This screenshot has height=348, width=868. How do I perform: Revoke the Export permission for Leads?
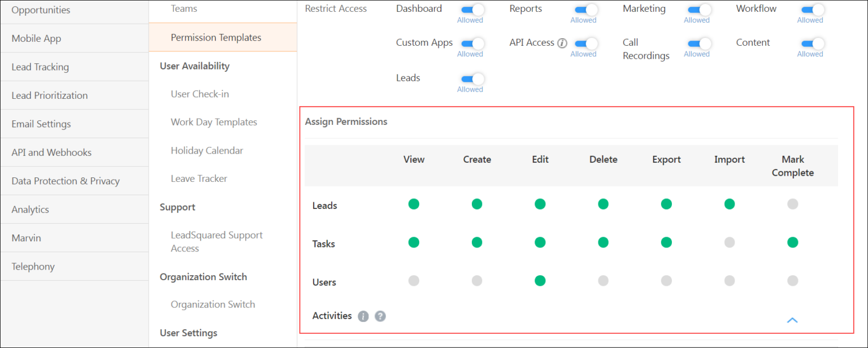666,204
